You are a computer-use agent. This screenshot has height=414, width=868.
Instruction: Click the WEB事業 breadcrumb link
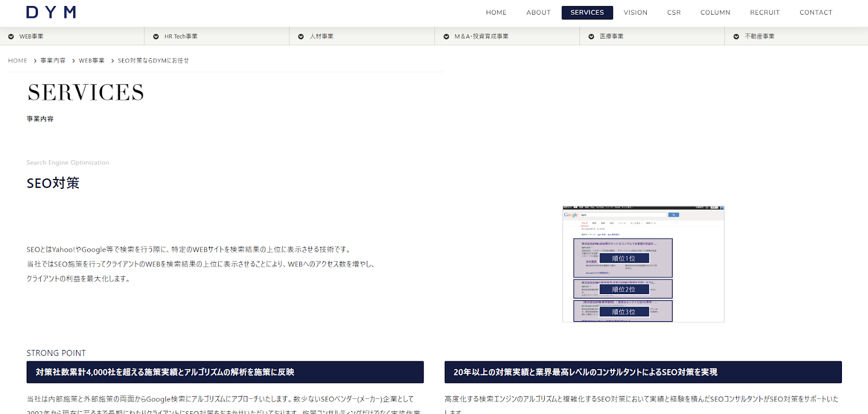92,61
